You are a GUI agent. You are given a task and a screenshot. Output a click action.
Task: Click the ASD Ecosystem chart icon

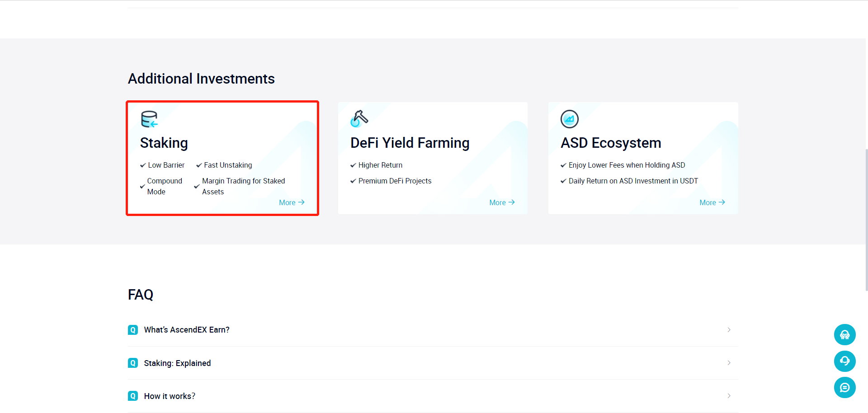tap(569, 119)
